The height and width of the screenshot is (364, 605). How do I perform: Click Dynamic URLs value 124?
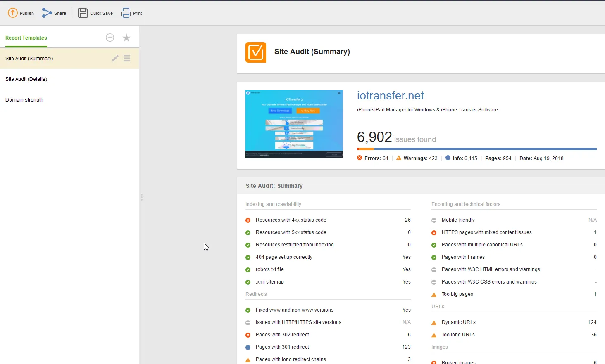[x=592, y=322]
